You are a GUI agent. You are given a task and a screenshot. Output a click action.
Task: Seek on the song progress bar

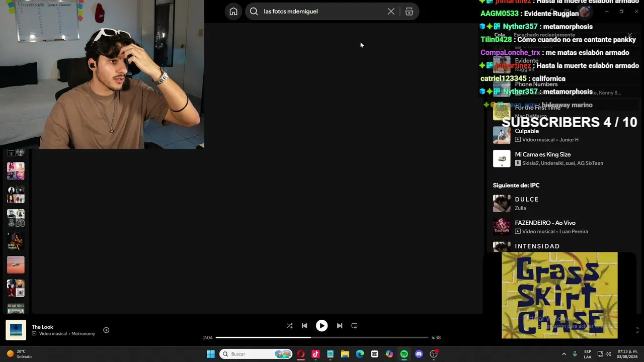pos(322,337)
